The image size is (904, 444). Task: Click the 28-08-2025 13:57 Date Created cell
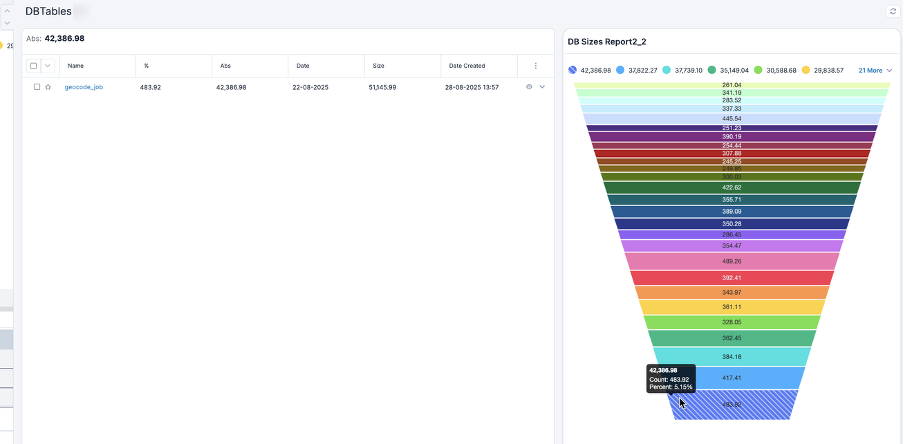coord(472,88)
